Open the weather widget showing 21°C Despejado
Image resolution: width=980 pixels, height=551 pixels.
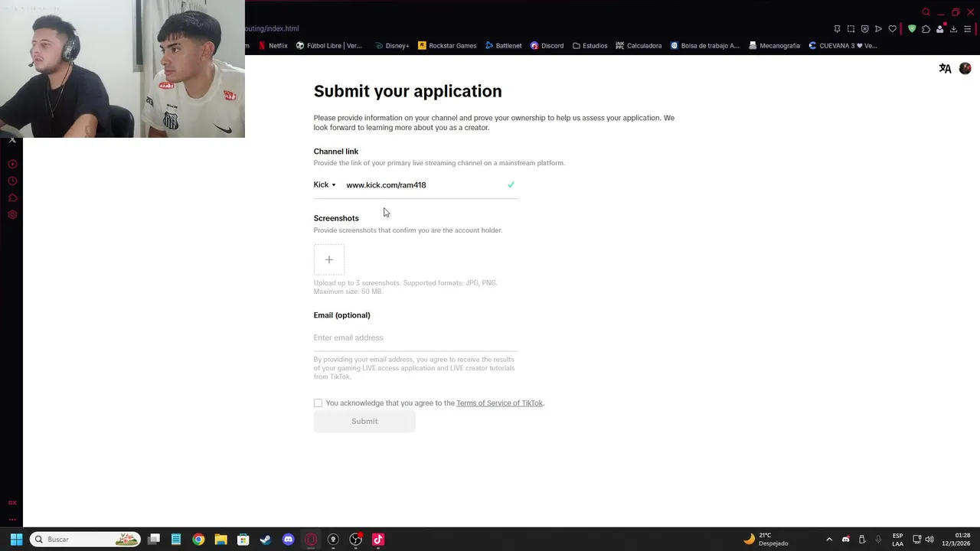click(766, 540)
